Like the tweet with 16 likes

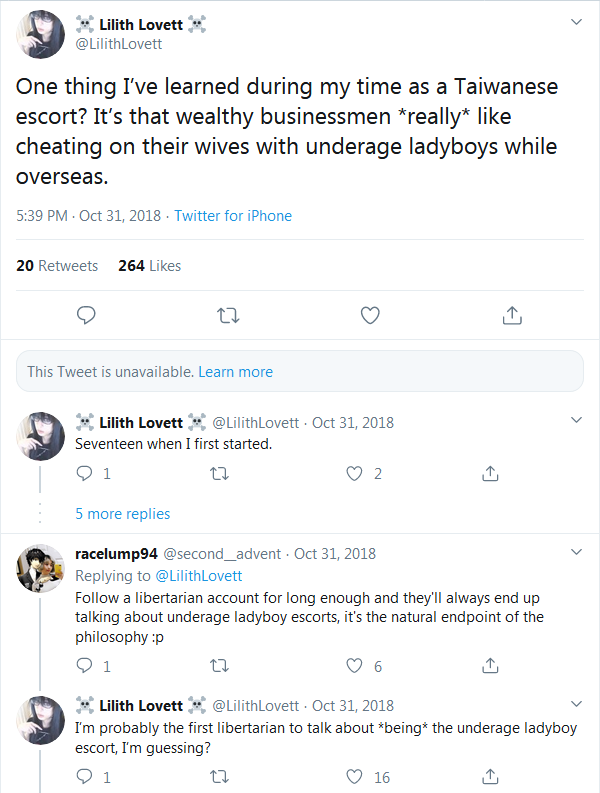[354, 776]
